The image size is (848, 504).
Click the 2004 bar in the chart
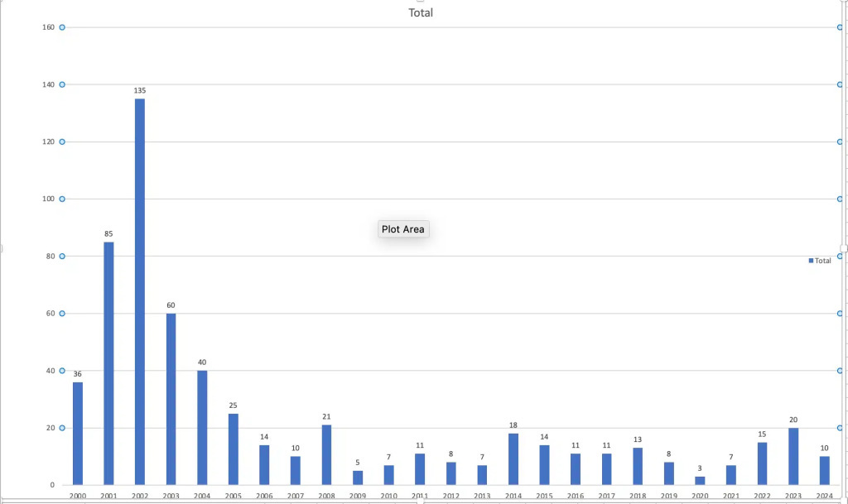[202, 427]
